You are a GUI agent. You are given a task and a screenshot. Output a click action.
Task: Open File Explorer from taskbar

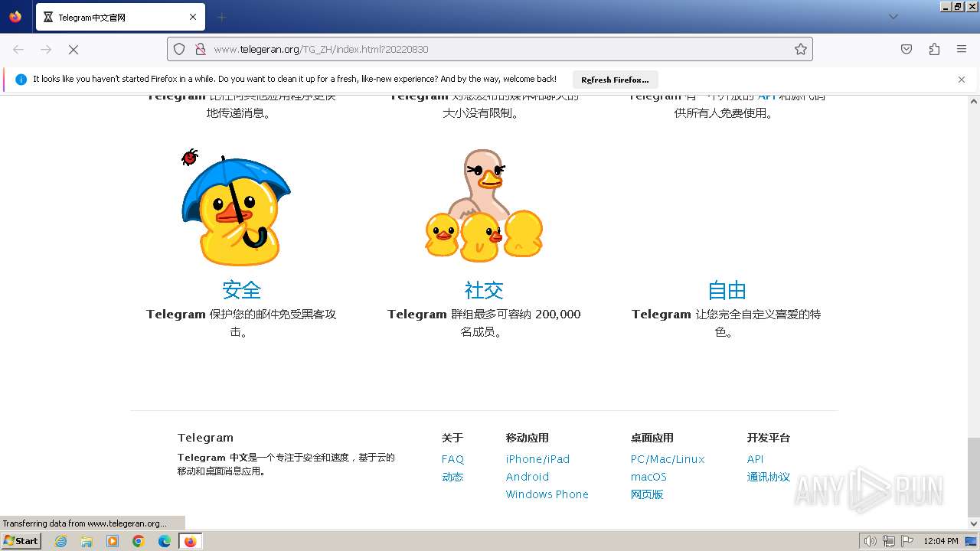click(87, 541)
